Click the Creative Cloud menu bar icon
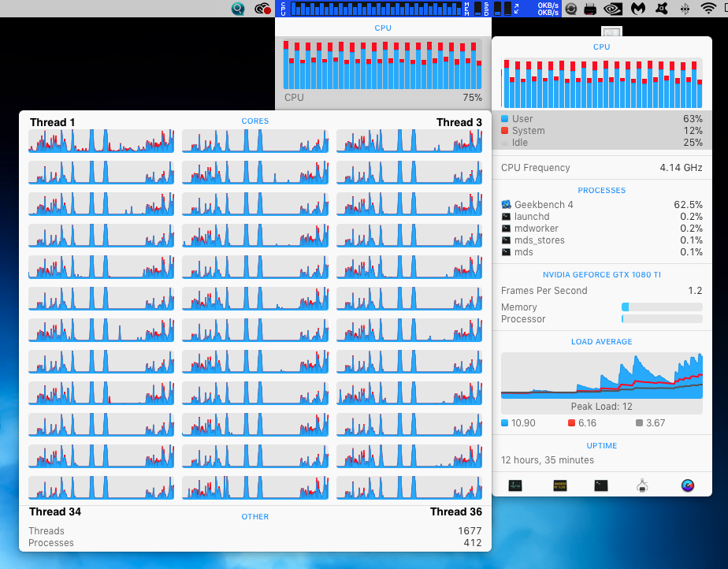The image size is (728, 569). 263,9
